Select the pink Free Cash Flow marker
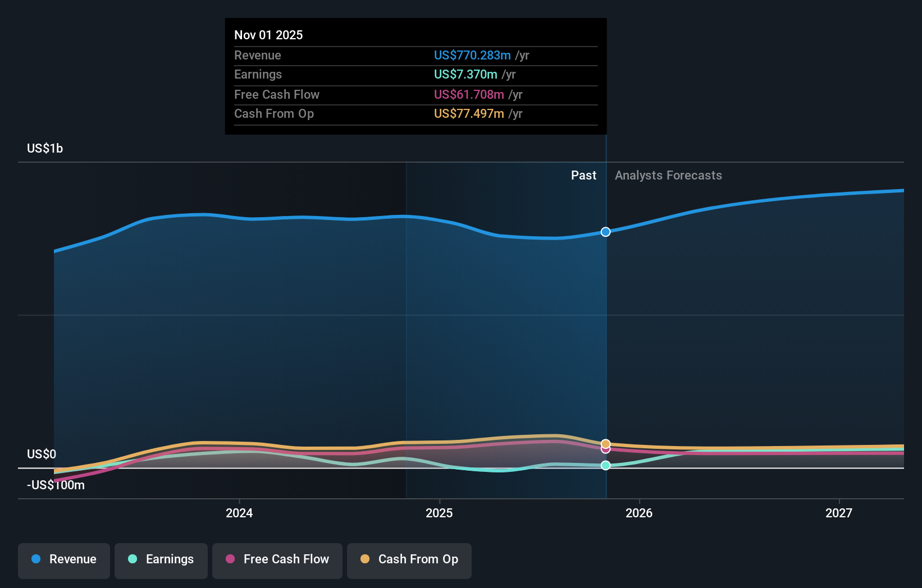Screen dimensions: 922x588 [x=605, y=449]
